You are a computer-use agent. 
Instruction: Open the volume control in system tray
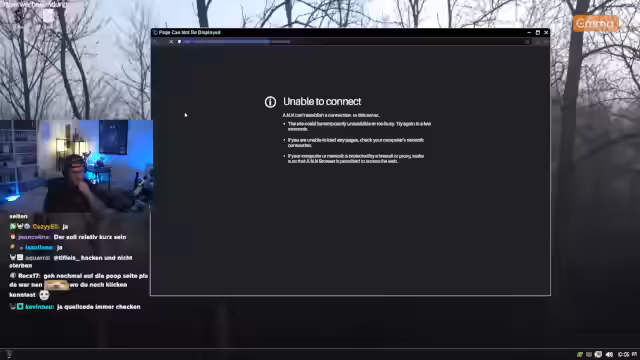(x=609, y=354)
